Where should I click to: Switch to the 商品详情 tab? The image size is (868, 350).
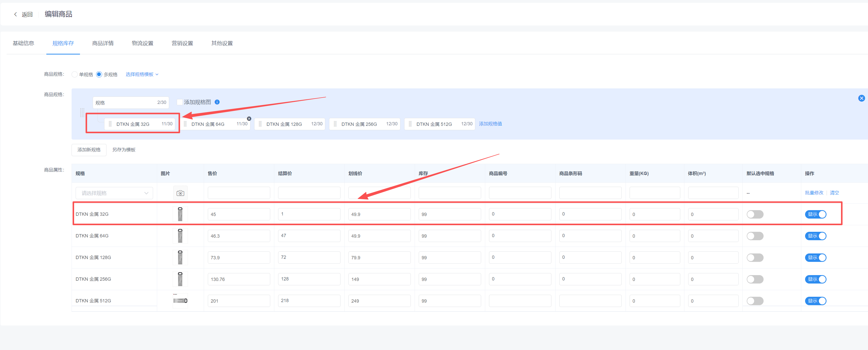tap(103, 43)
